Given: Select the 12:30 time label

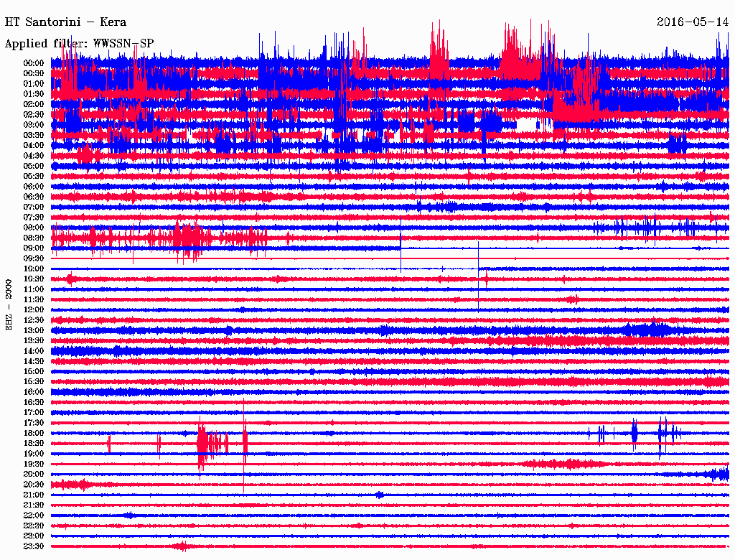Looking at the screenshot, I should 34,320.
